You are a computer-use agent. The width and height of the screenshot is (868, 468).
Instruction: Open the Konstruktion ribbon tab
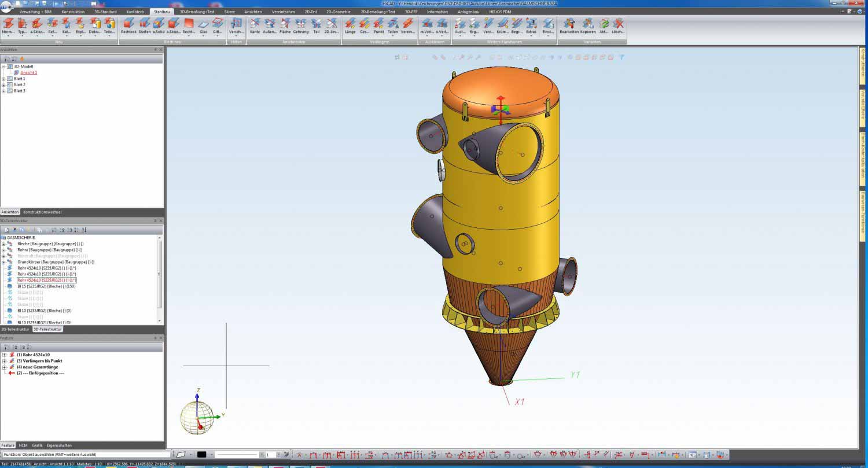pyautogui.click(x=73, y=12)
